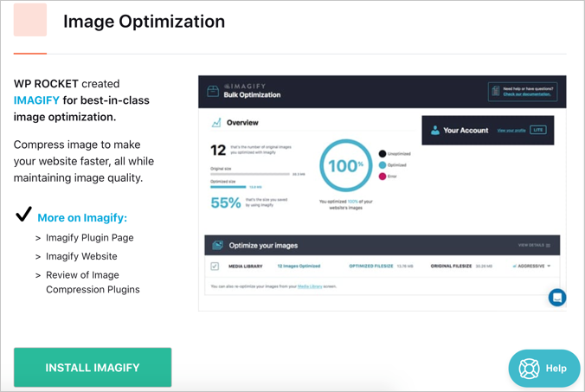The width and height of the screenshot is (585, 392).
Task: Click the lifebuoy Help icon
Action: tap(529, 369)
